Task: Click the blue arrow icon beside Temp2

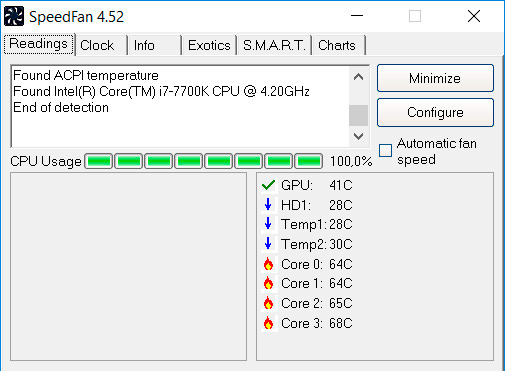Action: (268, 244)
